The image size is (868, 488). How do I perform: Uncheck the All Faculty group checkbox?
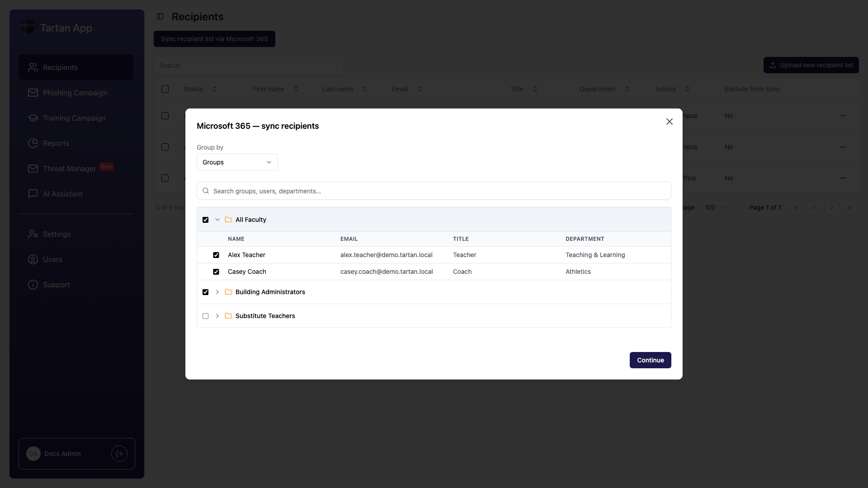pos(206,220)
